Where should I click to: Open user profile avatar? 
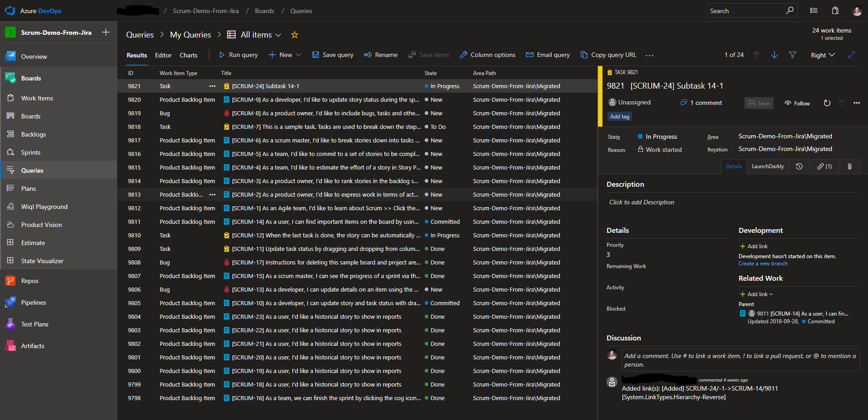pos(857,11)
